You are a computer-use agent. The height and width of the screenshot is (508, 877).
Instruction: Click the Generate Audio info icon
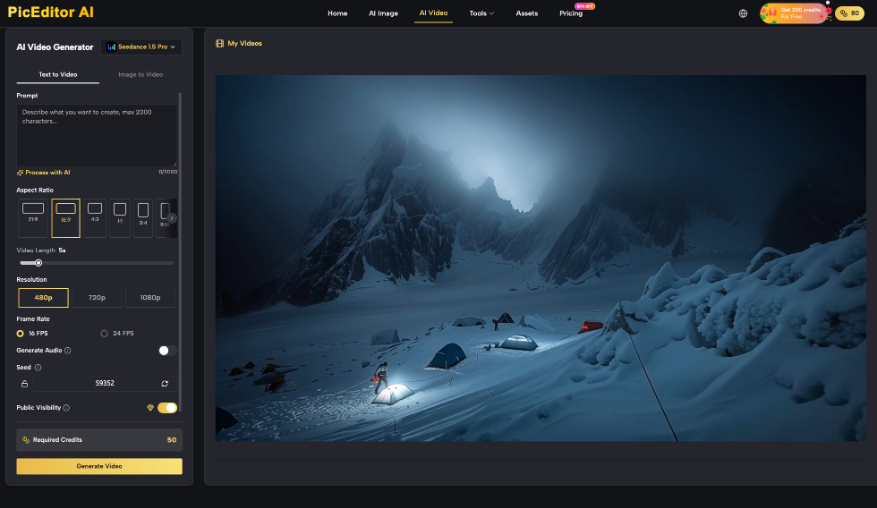pyautogui.click(x=68, y=351)
